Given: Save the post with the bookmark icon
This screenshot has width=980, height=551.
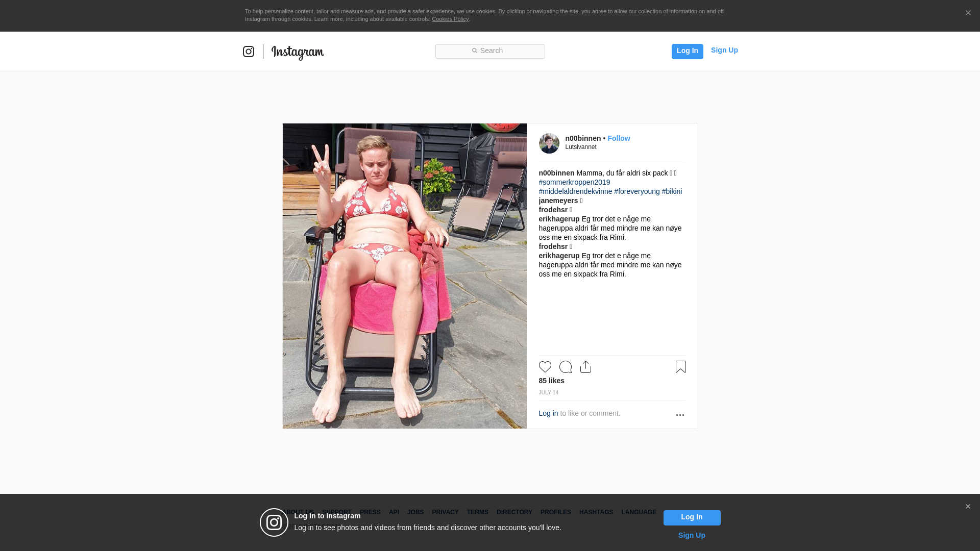Looking at the screenshot, I should coord(680,367).
